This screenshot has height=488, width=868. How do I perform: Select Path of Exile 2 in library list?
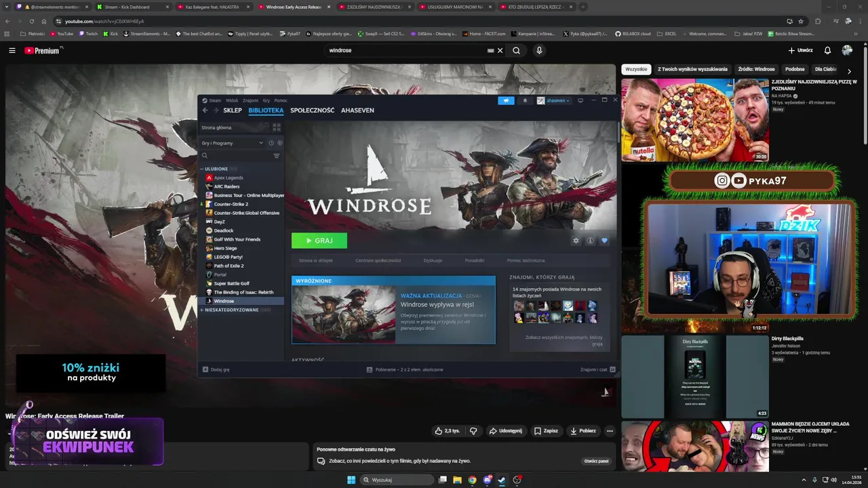click(229, 266)
